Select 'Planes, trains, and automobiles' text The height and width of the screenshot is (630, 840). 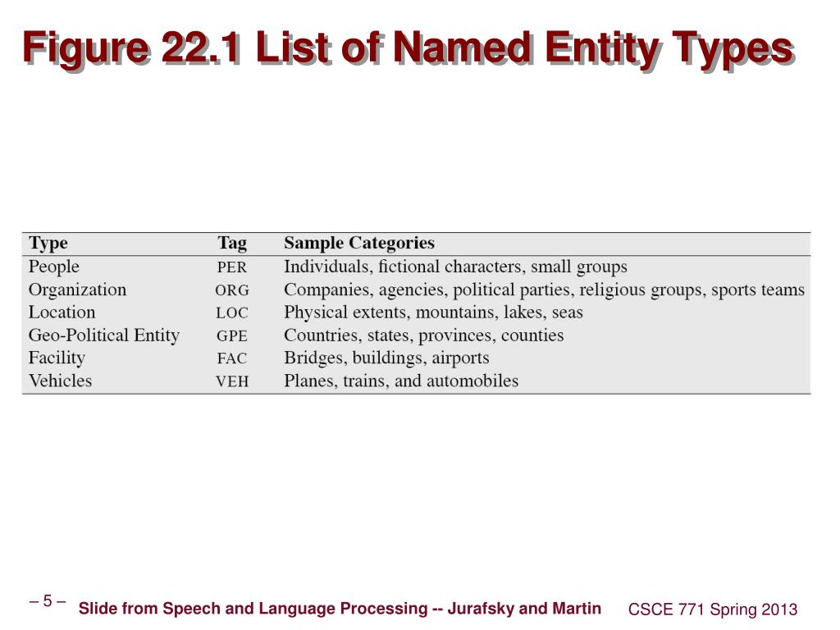[401, 381]
